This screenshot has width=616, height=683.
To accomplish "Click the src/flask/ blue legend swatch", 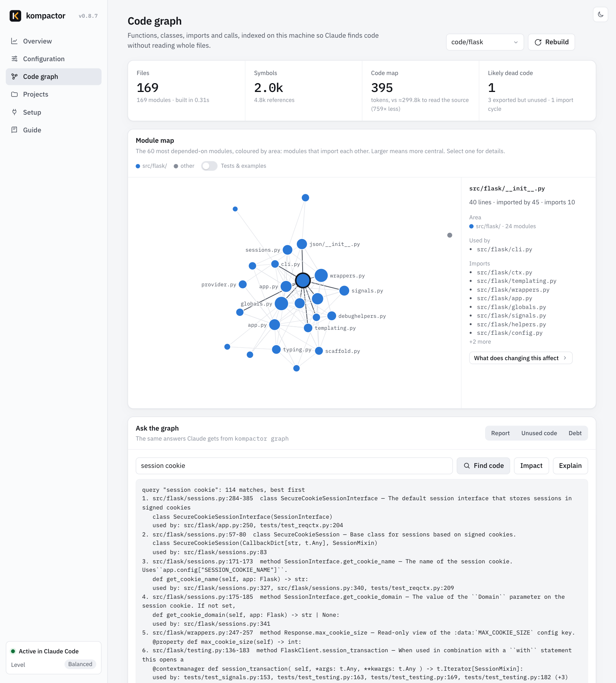I will (138, 166).
